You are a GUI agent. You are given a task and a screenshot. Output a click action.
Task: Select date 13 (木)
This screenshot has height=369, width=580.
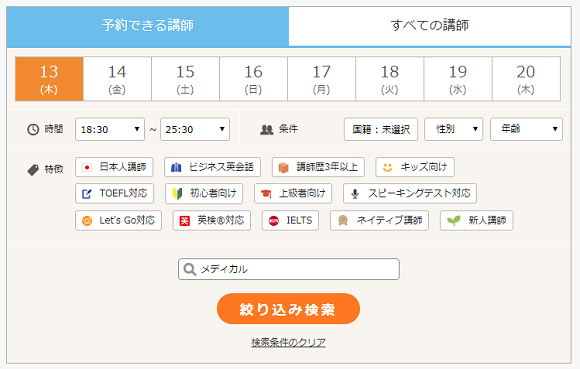(49, 79)
